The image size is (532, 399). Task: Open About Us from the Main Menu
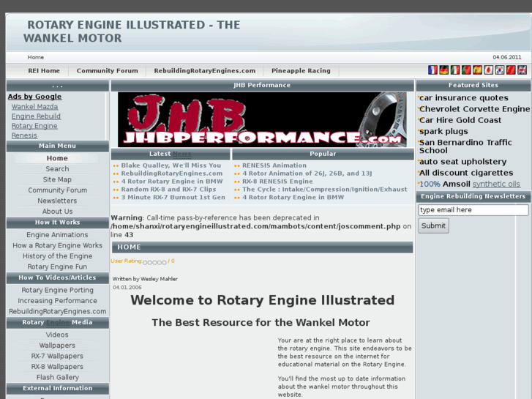click(57, 212)
